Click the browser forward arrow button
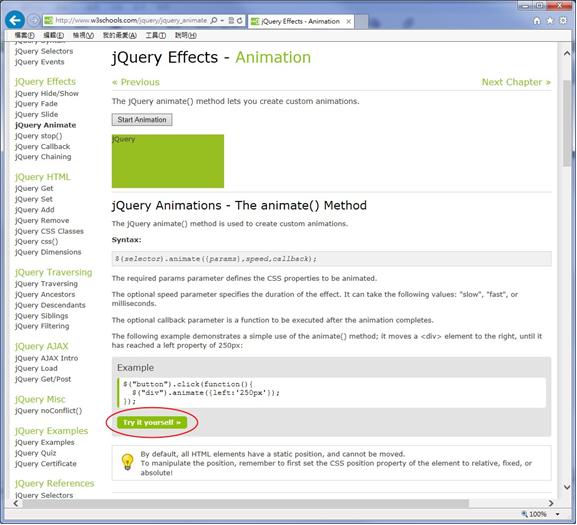577x525 pixels. 33,20
